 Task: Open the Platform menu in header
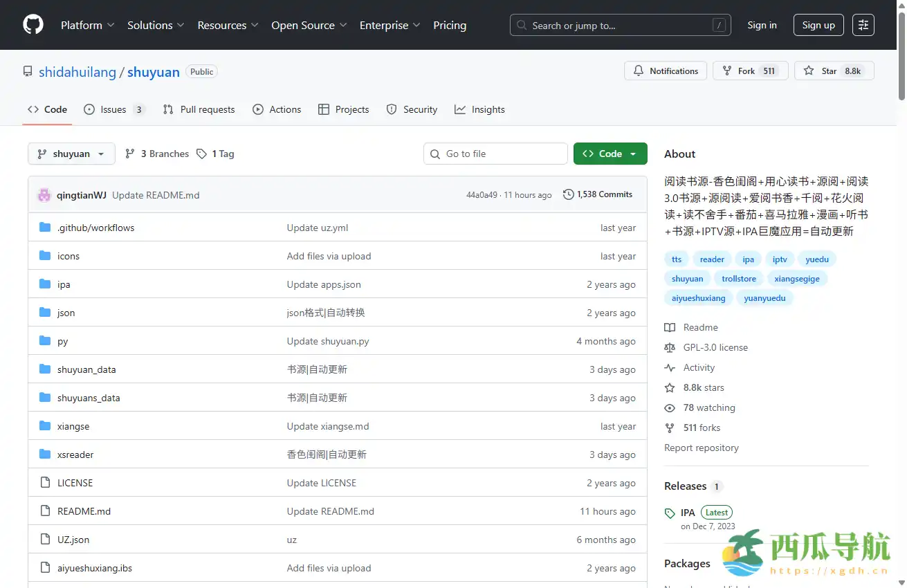click(87, 25)
